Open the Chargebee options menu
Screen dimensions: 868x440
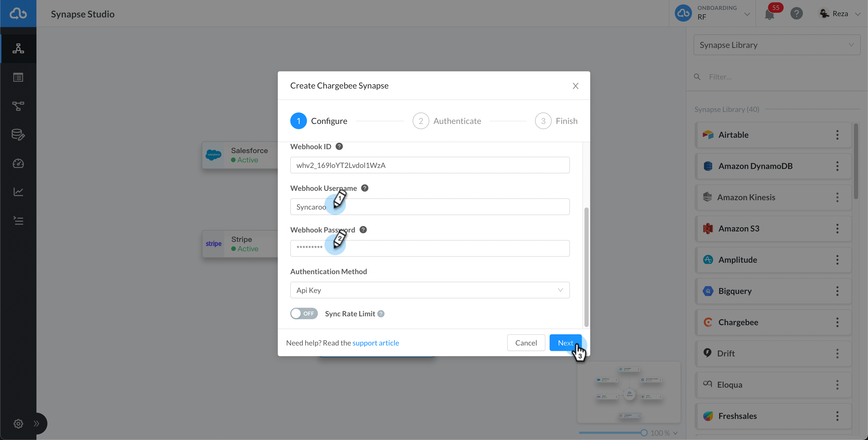point(837,322)
